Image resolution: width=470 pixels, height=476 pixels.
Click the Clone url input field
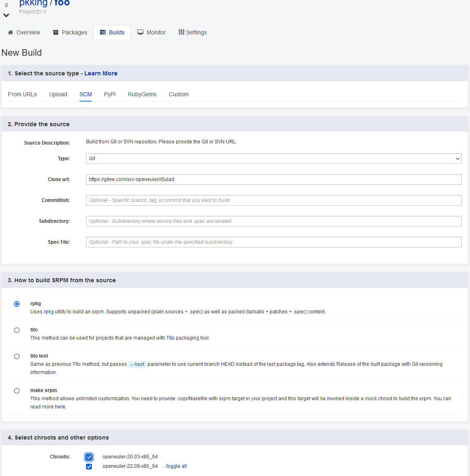273,179
